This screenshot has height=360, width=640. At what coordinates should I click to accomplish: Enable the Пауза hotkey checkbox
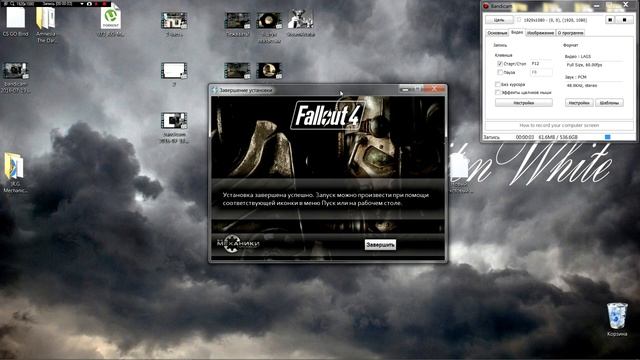pyautogui.click(x=500, y=72)
